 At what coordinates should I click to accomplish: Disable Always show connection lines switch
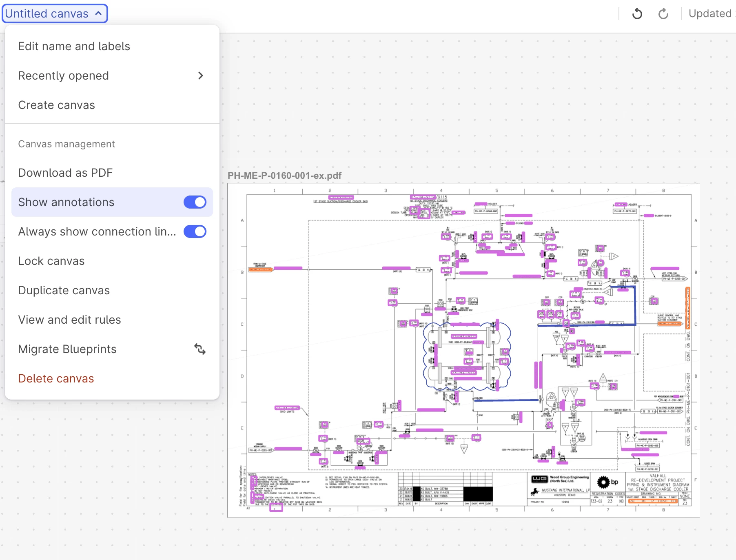pyautogui.click(x=195, y=231)
